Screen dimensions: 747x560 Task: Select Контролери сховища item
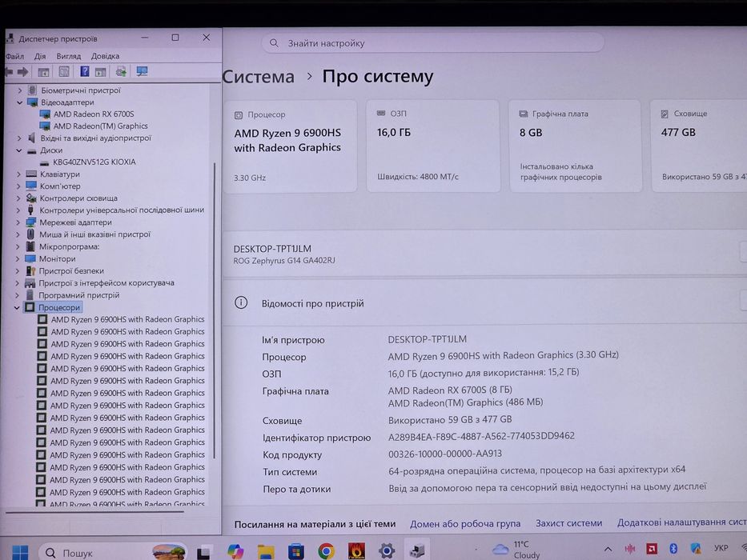tap(78, 198)
